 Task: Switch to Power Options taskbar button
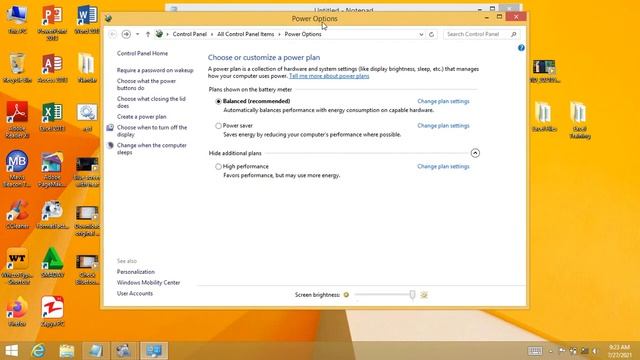pos(154,351)
